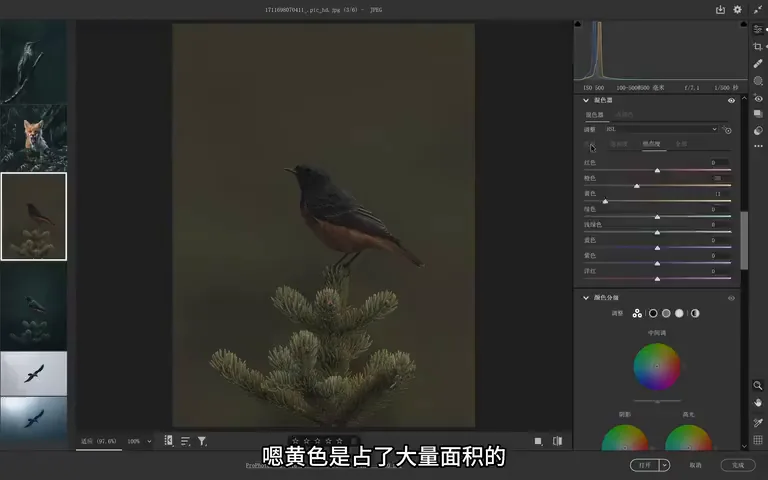Viewport: 768px width, 480px height.
Task: Select the Hue tab under HSL
Action: coord(590,144)
